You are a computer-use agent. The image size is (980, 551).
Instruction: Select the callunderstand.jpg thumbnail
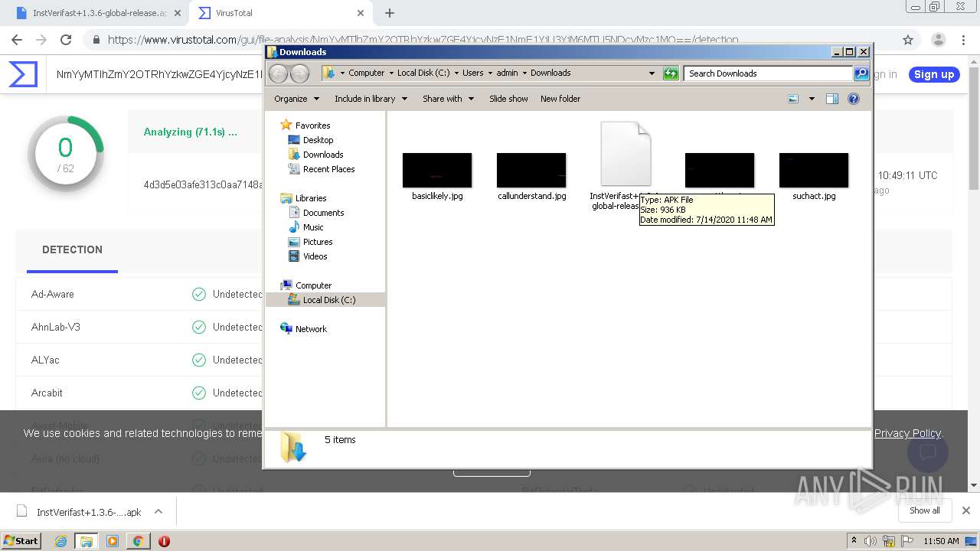click(531, 170)
